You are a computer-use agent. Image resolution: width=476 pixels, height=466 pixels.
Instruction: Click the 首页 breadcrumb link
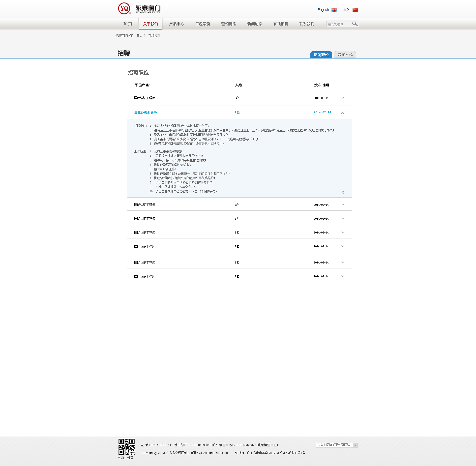pos(139,35)
